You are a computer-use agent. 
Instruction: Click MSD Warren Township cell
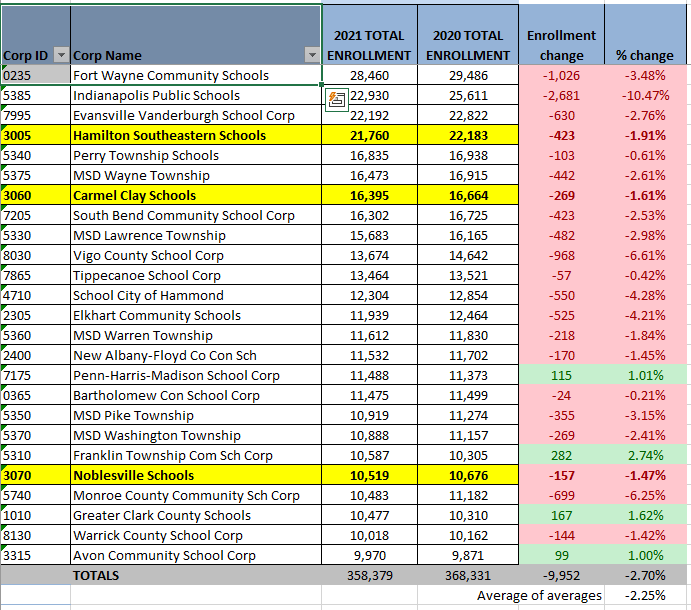click(x=196, y=335)
